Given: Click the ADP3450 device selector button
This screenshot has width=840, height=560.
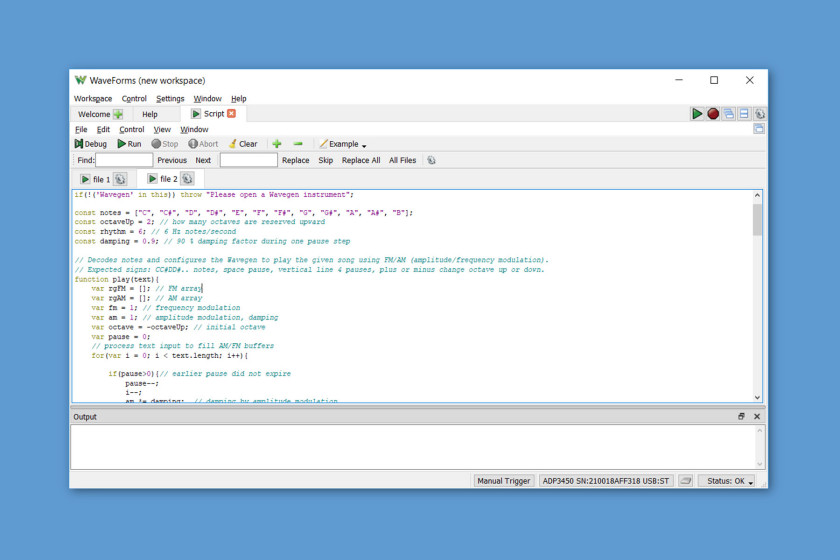Looking at the screenshot, I should click(605, 481).
